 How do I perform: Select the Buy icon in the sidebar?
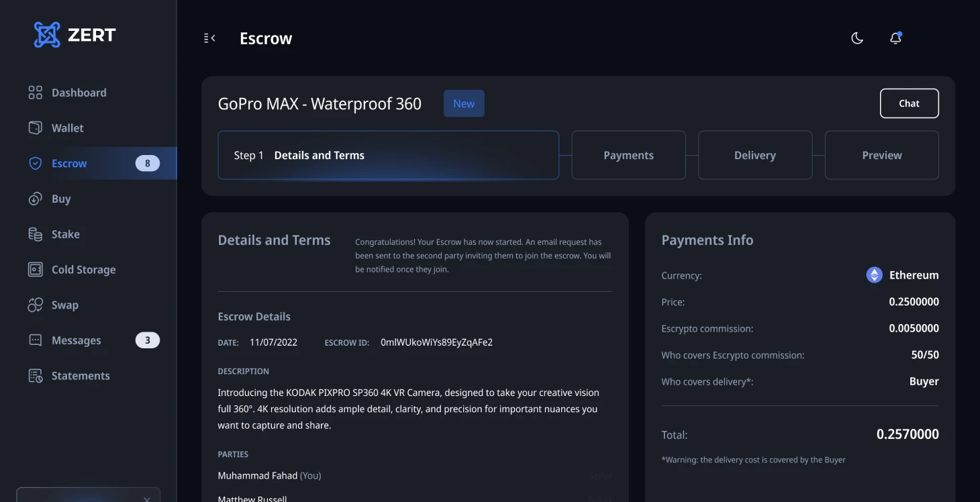(35, 198)
